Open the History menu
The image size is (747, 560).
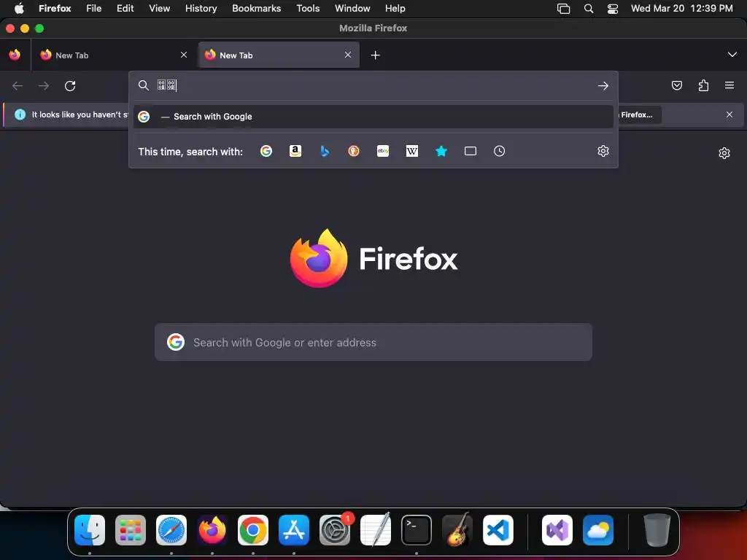point(201,8)
